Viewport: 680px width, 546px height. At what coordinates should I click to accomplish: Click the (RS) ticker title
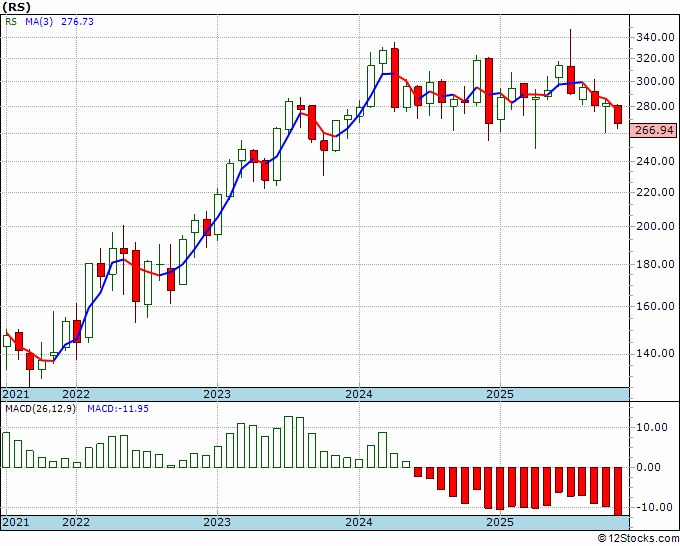[x=16, y=7]
